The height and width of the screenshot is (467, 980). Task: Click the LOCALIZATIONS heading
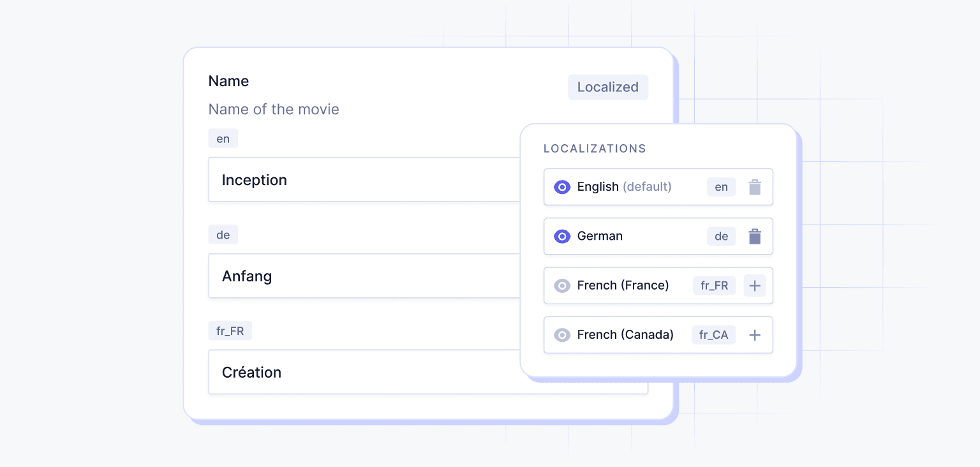point(595,149)
